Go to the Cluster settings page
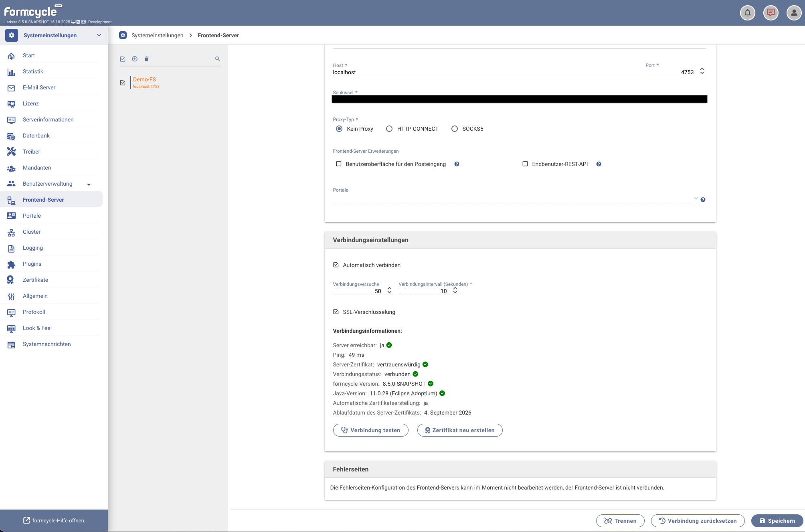This screenshot has width=805, height=532. (32, 232)
